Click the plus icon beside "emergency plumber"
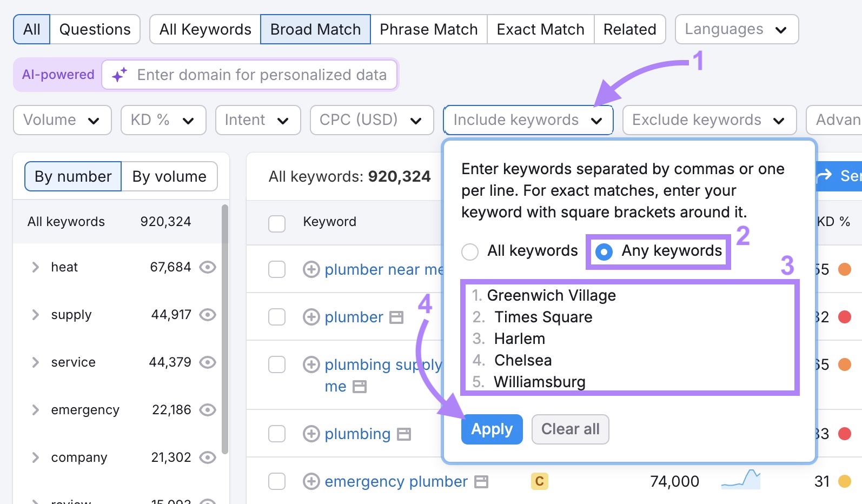The image size is (862, 504). coord(311,481)
